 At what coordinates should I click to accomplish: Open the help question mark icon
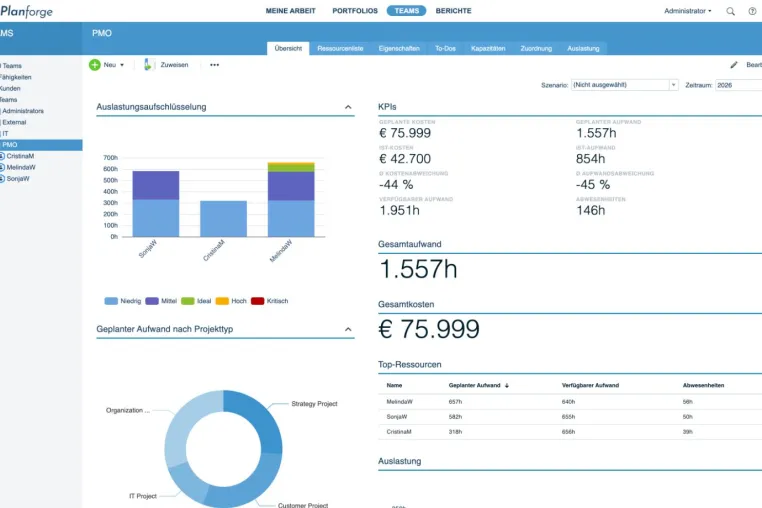tap(752, 11)
